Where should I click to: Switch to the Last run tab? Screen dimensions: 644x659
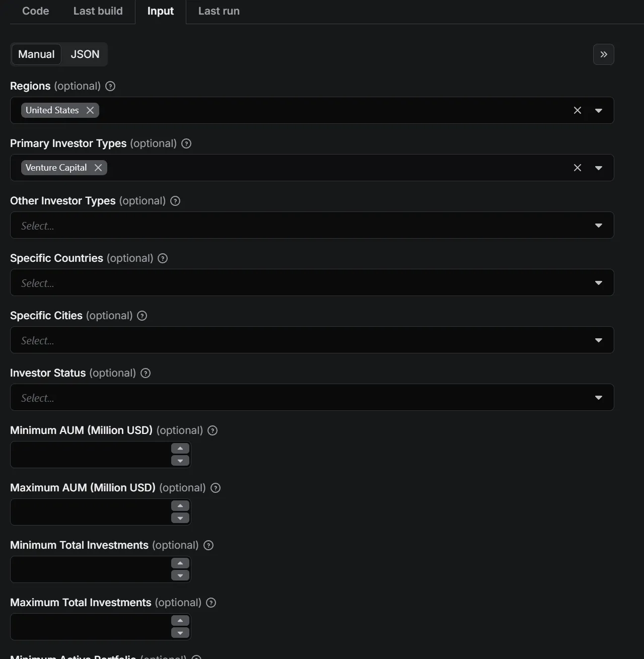click(219, 11)
